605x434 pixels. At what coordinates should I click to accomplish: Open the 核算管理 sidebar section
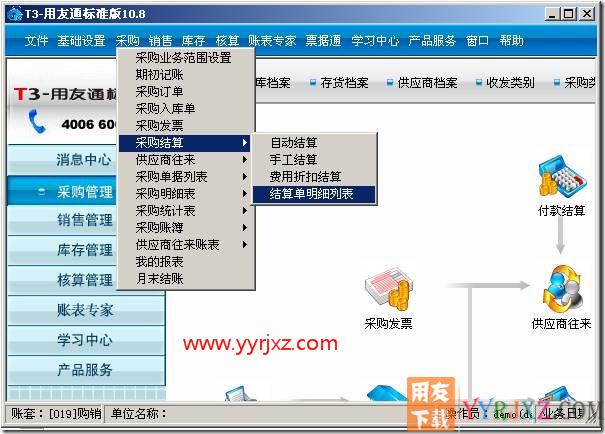tap(63, 280)
